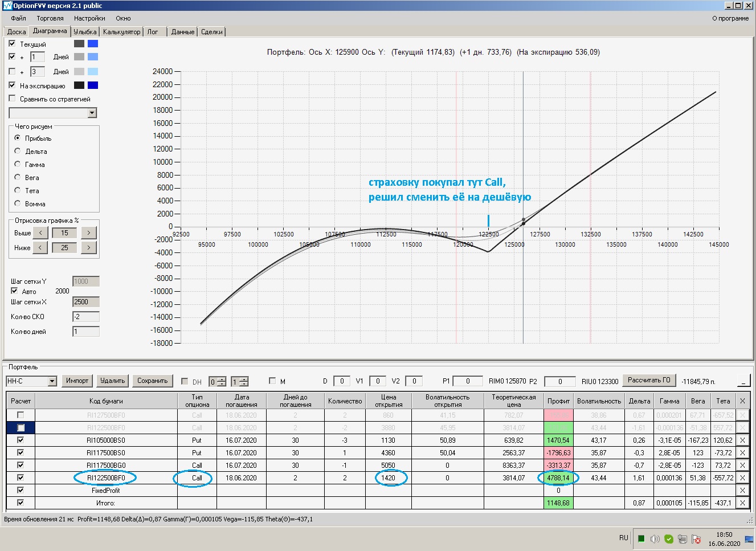The height and width of the screenshot is (551, 756).
Task: Click X on the RI122500BF0 row priced 1420
Action: tap(742, 477)
